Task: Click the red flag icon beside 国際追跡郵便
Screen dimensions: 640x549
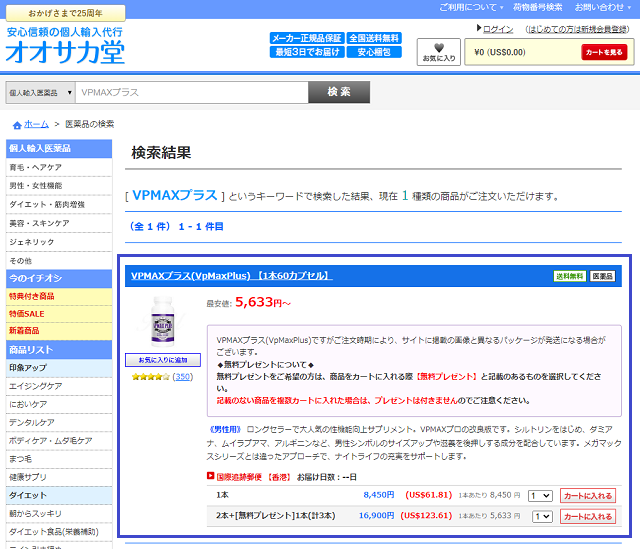Action: pos(211,476)
